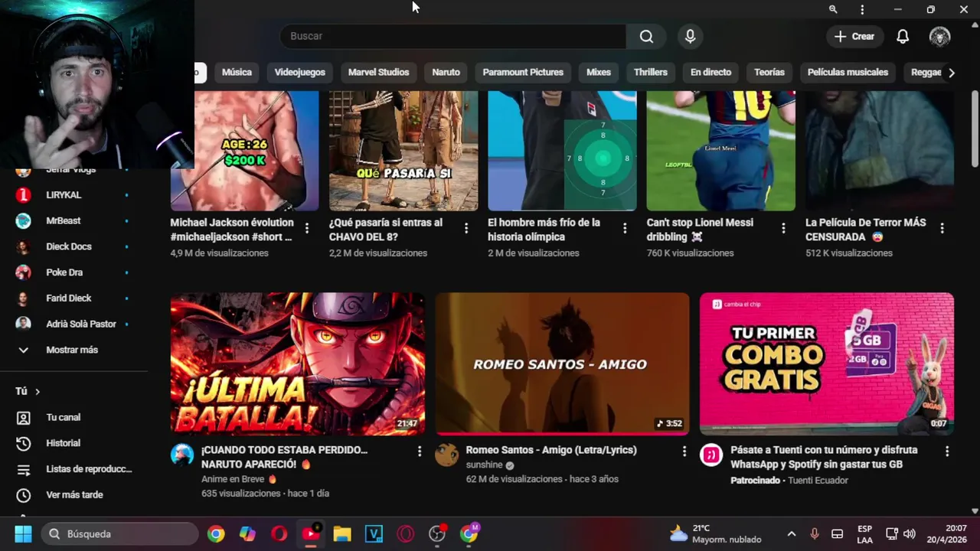The height and width of the screenshot is (551, 980).
Task: Play the ¡Última Batalla! Naruto thumbnail
Action: click(298, 364)
